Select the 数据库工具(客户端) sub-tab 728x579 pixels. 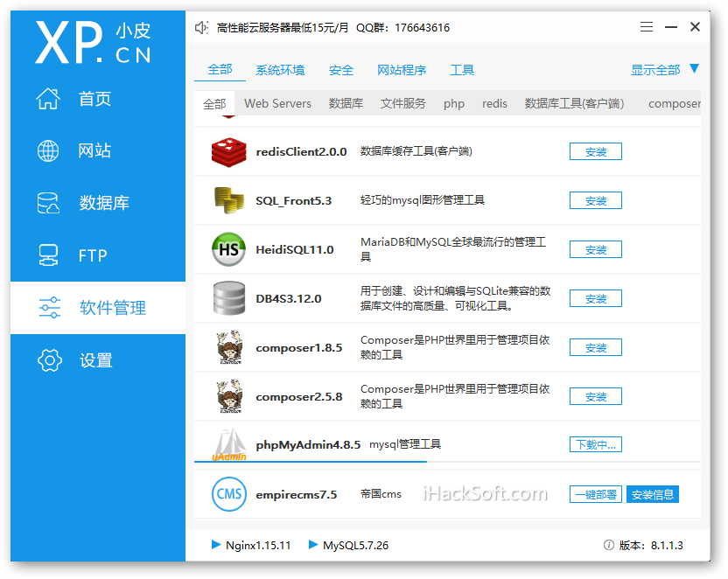[x=574, y=103]
